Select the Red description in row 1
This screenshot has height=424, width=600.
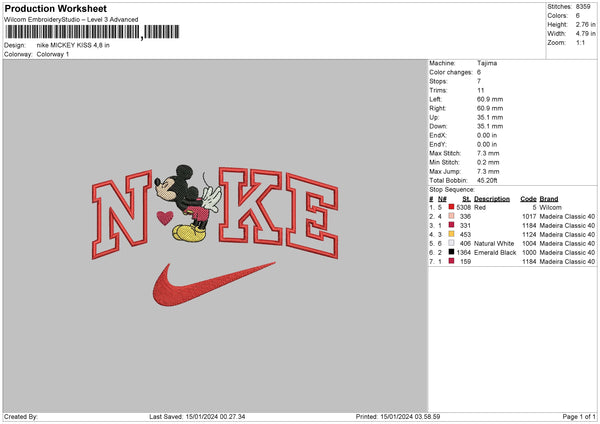[x=480, y=207]
